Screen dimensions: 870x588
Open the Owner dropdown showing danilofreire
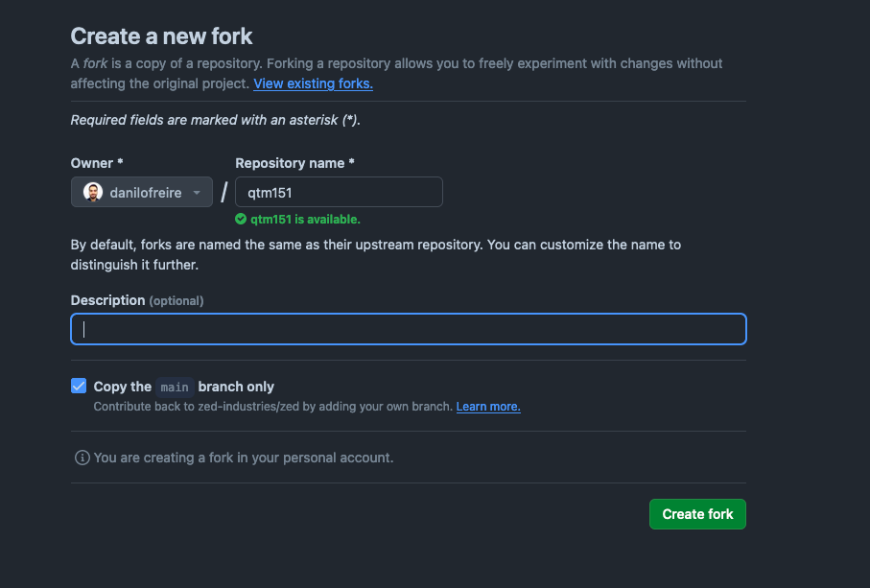[x=142, y=193]
